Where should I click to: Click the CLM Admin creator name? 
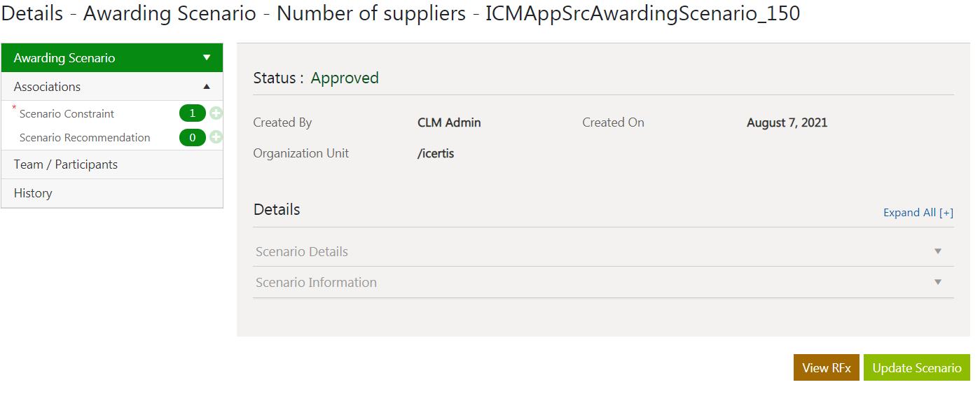(449, 122)
